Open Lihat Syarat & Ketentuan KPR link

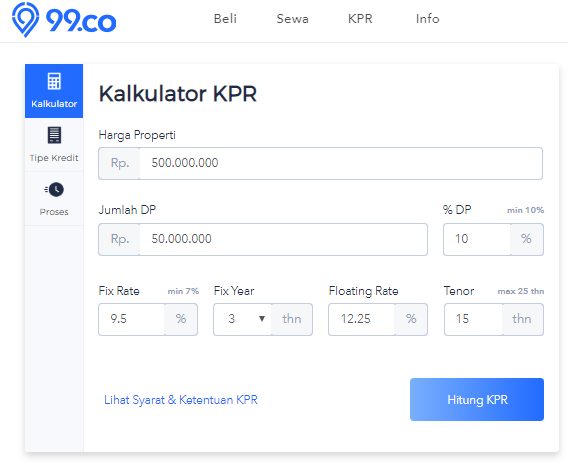[181, 400]
